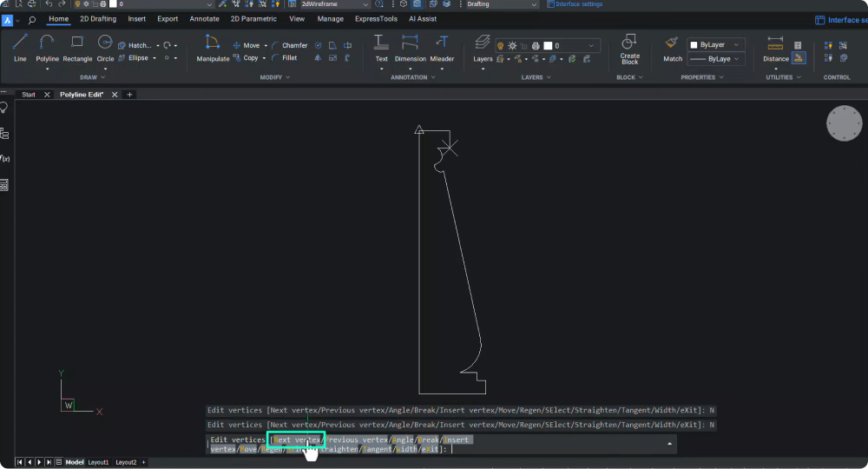
Task: Toggle layer on/off lightbulb in Layers
Action: coord(501,45)
